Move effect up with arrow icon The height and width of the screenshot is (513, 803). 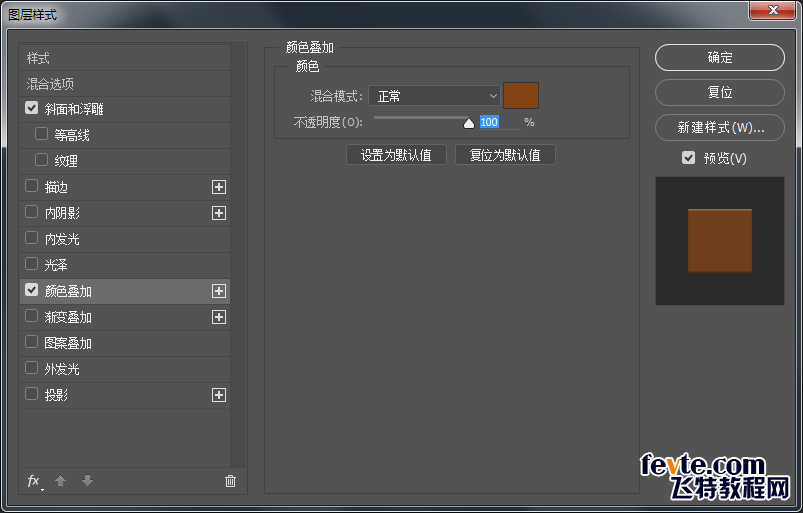point(60,481)
